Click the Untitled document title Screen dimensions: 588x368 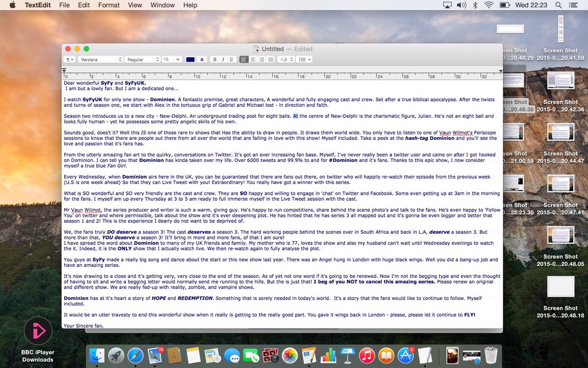[x=272, y=49]
